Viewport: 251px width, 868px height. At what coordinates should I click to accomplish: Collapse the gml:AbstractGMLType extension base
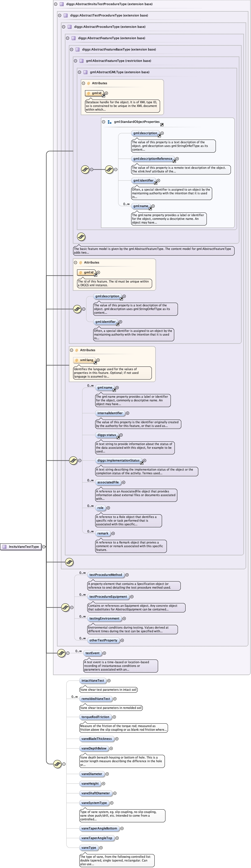pos(79,72)
